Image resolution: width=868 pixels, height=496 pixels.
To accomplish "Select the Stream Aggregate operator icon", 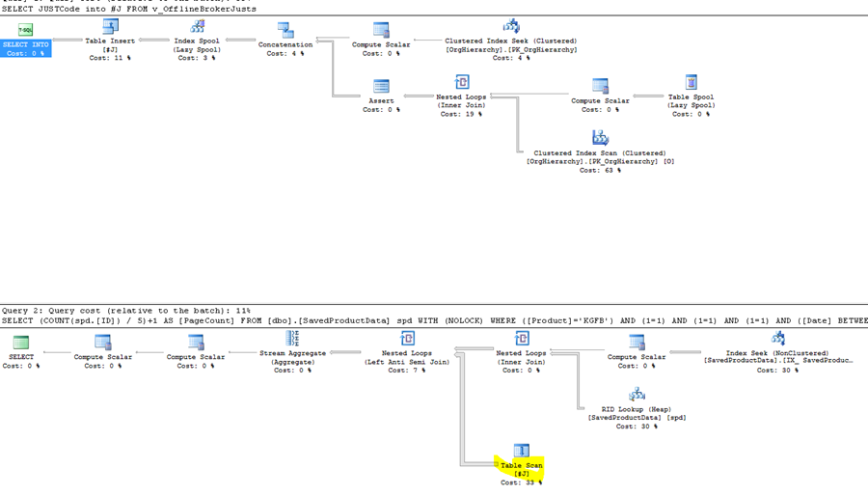I will point(292,339).
